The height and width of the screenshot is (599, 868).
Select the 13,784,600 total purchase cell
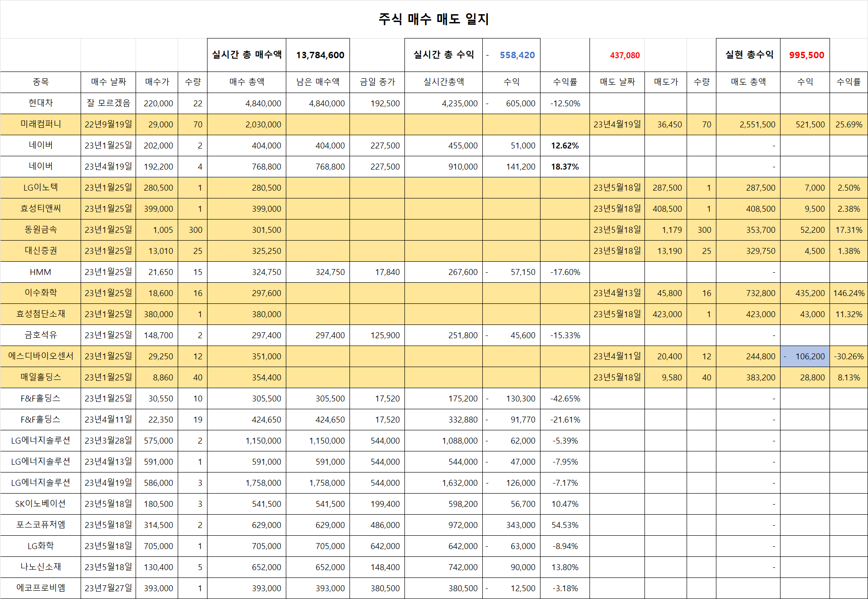point(318,55)
